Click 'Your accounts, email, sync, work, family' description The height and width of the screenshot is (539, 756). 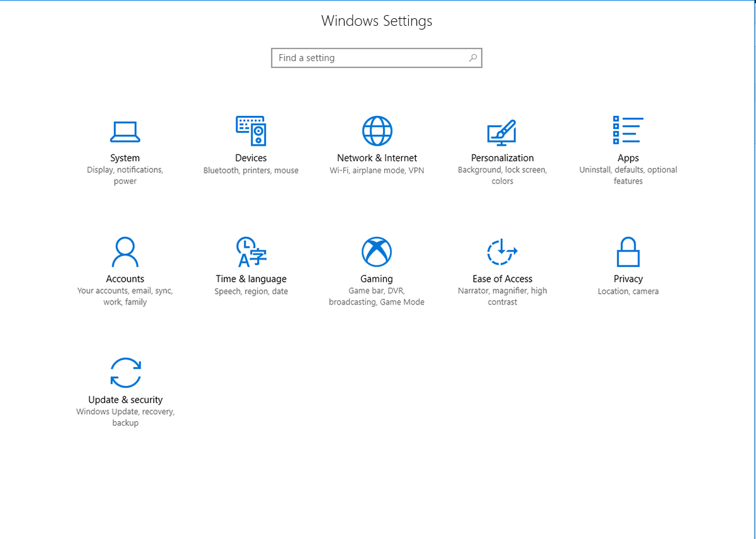125,296
